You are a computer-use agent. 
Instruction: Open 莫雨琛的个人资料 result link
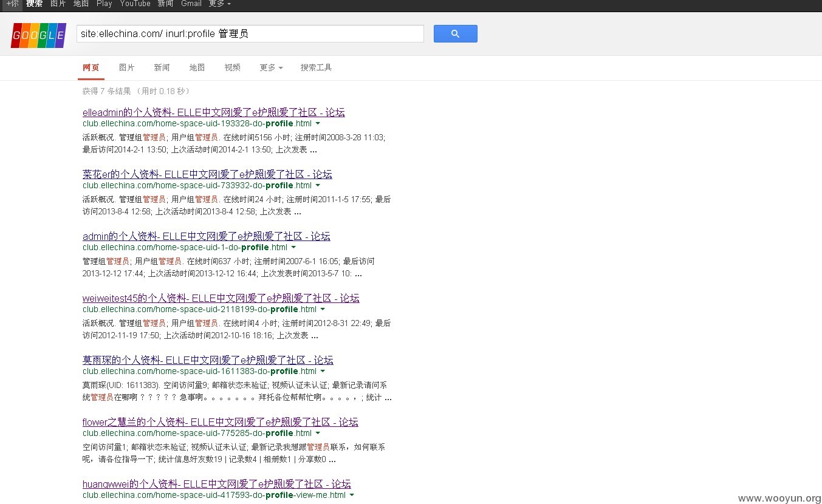click(x=208, y=360)
